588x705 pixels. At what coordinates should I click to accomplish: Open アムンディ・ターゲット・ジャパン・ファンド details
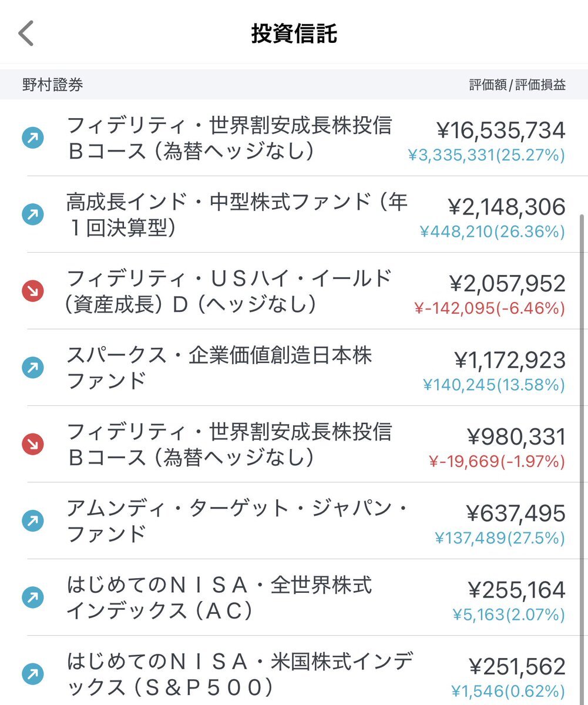click(x=294, y=521)
